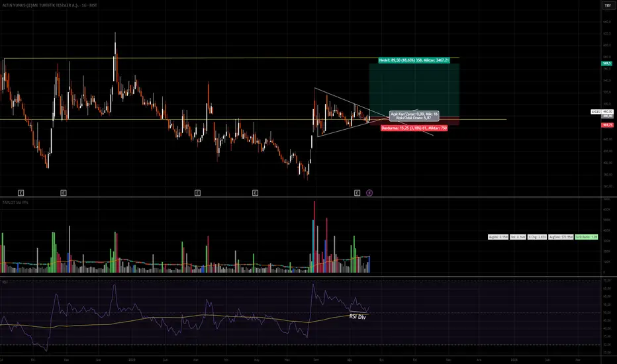This screenshot has width=617, height=364.
Task: Click the AYCES symbol price tag
Action: tap(602, 112)
